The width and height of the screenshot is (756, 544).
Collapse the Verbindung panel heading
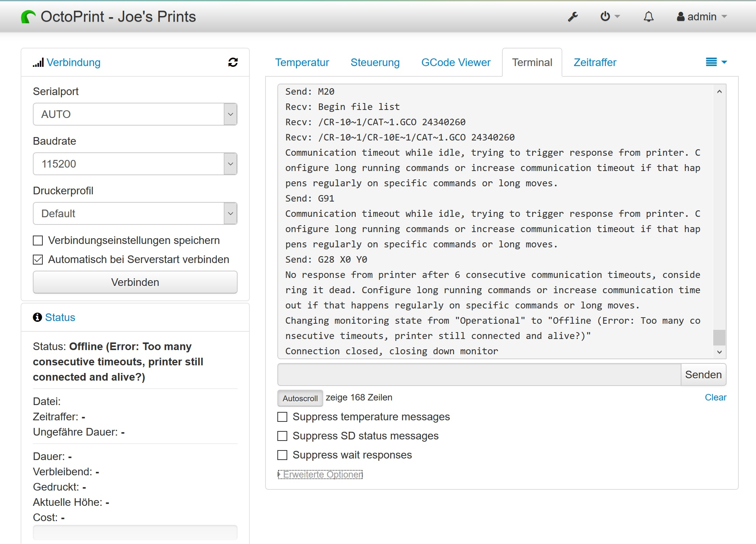(x=73, y=62)
